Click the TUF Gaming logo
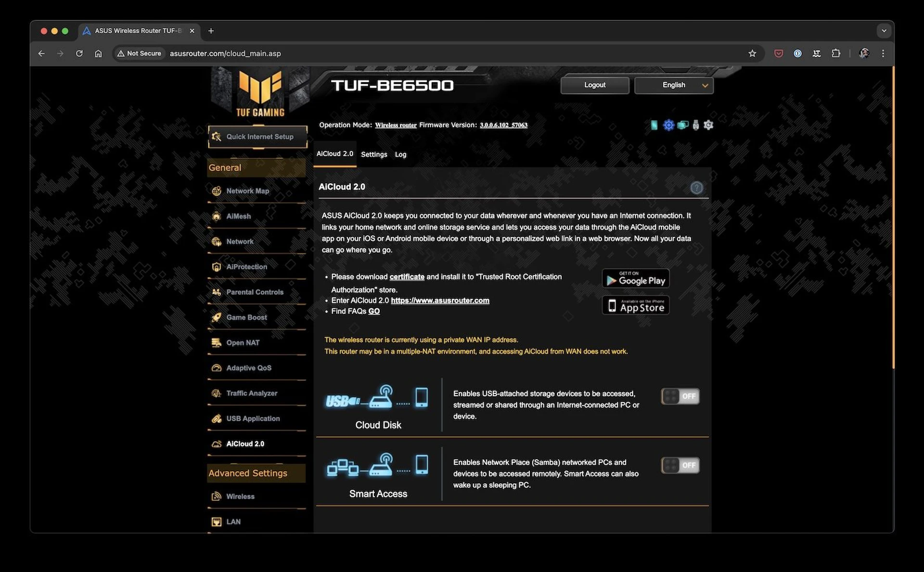 coord(260,94)
